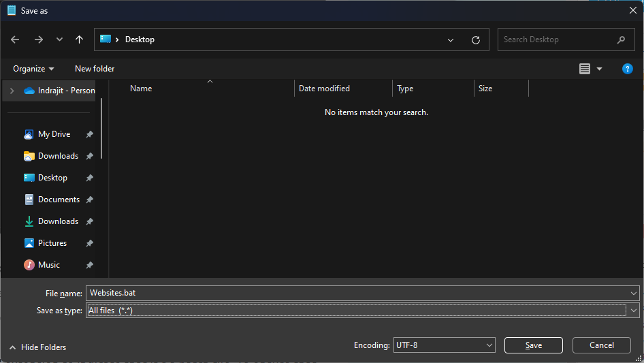Open Music folder in sidebar
Viewport: 644px width, 363px height.
49,265
